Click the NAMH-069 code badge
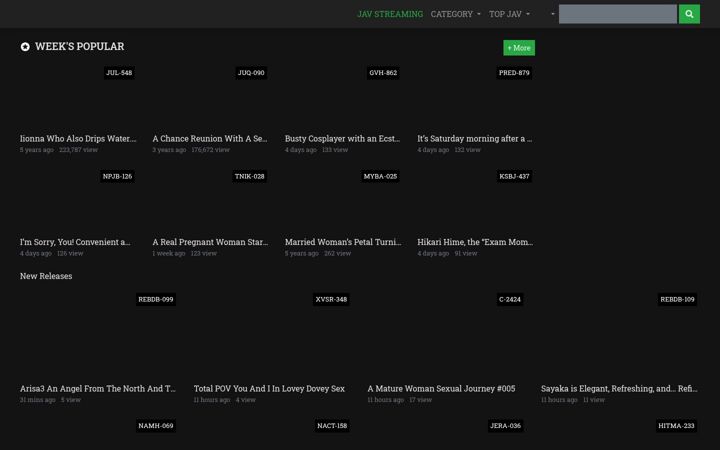Screen dimensions: 720x450 click(x=156, y=426)
